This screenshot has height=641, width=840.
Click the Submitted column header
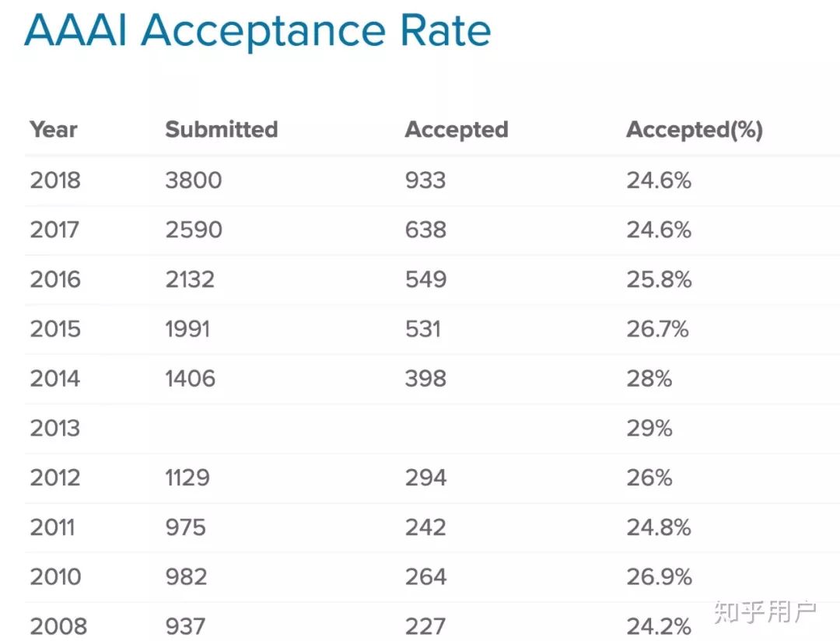coord(221,130)
